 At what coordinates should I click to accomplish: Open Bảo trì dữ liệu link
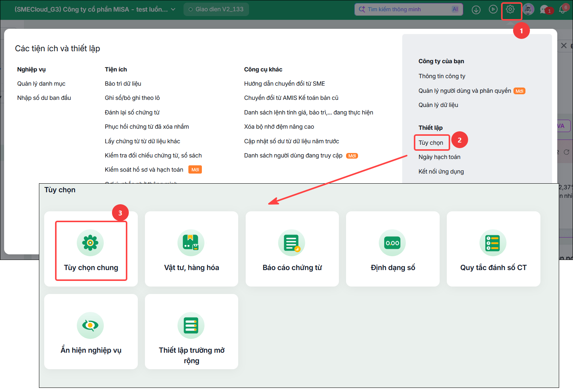[x=123, y=84]
